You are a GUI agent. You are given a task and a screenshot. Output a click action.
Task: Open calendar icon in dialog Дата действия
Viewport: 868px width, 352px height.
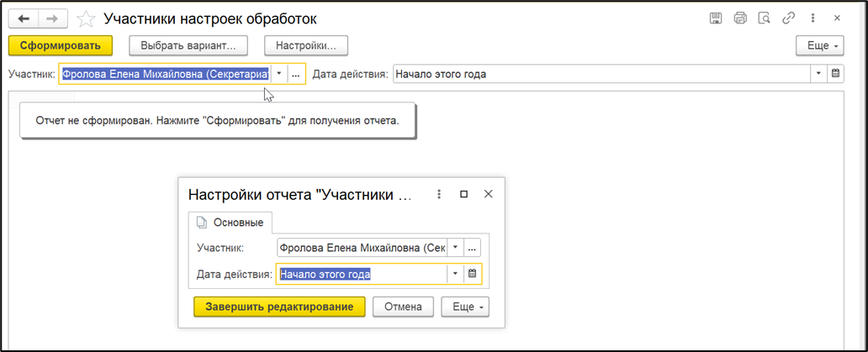tap(472, 274)
